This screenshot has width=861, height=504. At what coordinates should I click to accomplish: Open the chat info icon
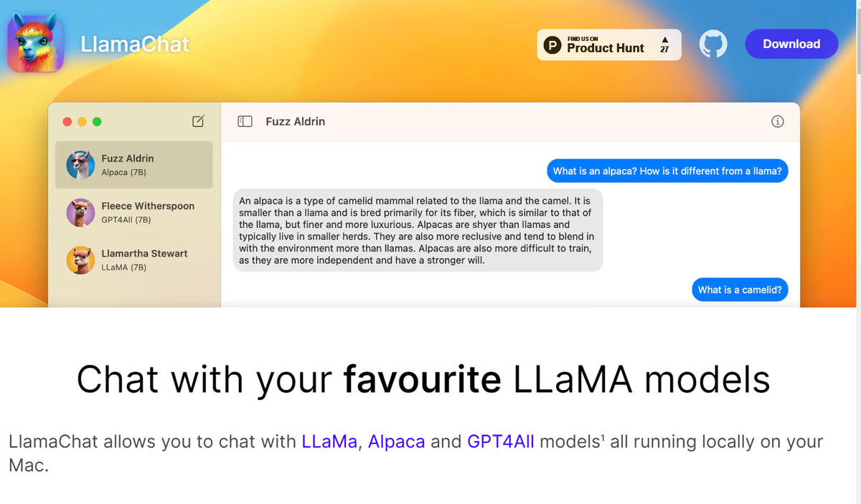coord(777,122)
